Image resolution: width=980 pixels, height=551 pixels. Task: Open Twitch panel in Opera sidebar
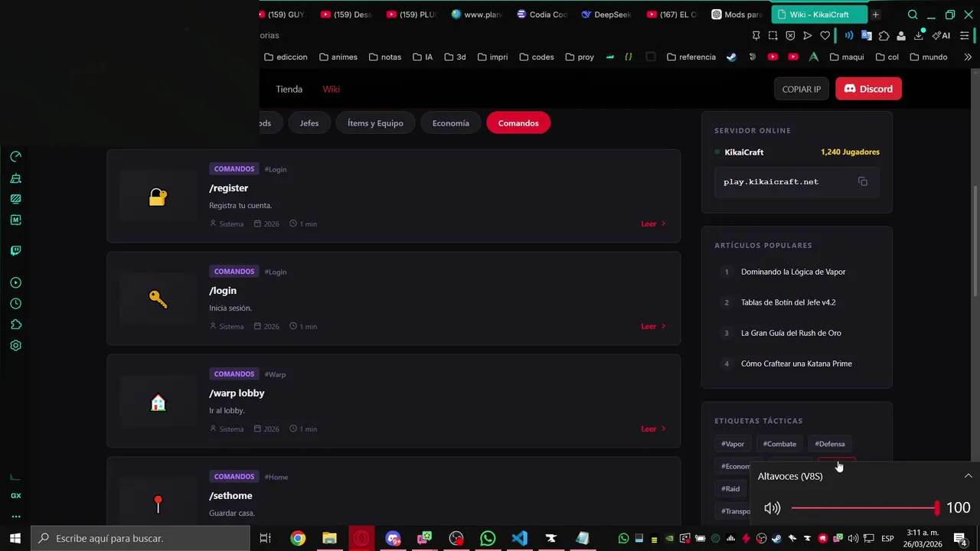(x=15, y=250)
